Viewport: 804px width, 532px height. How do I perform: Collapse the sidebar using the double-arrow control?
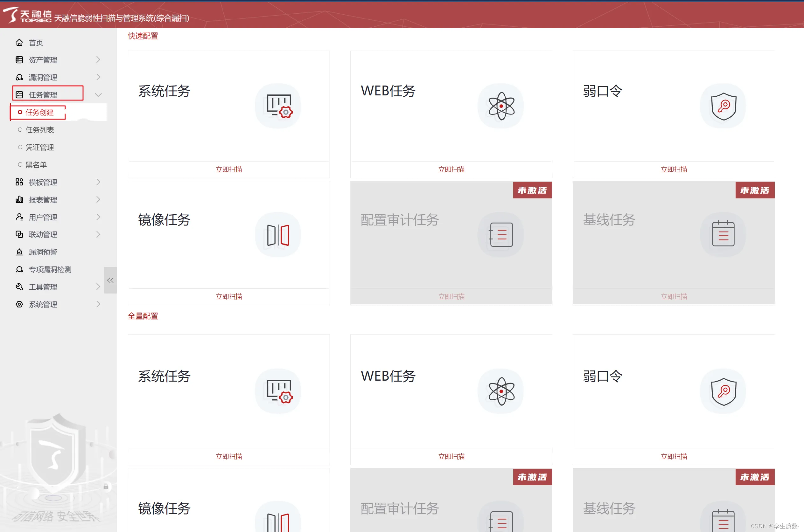[x=110, y=280]
